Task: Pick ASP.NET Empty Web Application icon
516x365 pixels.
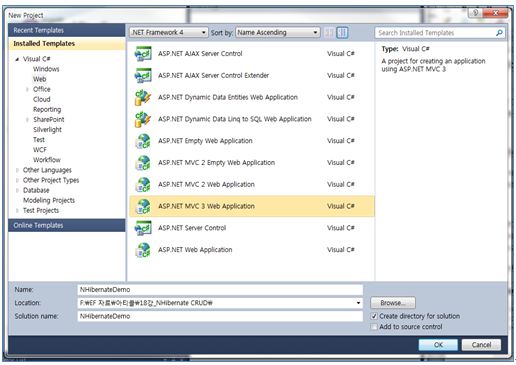Action: pyautogui.click(x=143, y=141)
